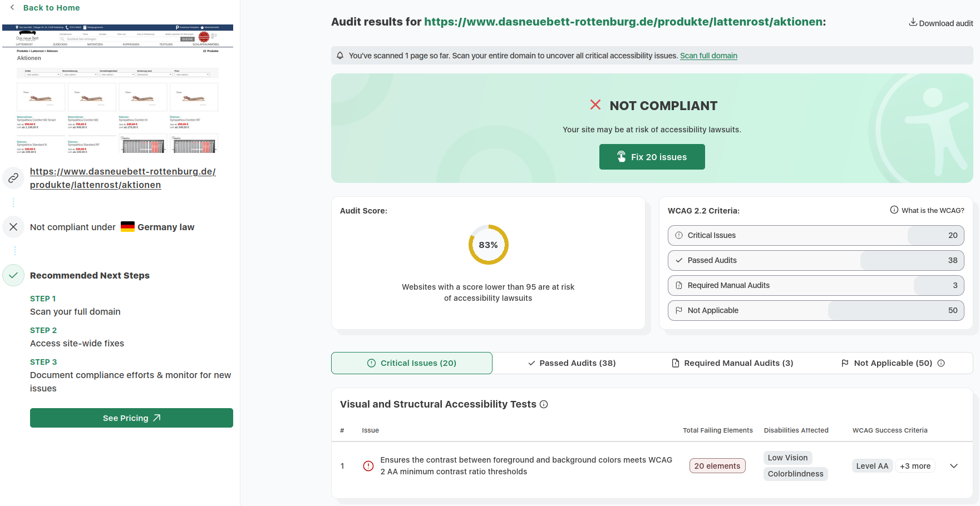Click the red warning icon on contrast issue

coord(368,466)
